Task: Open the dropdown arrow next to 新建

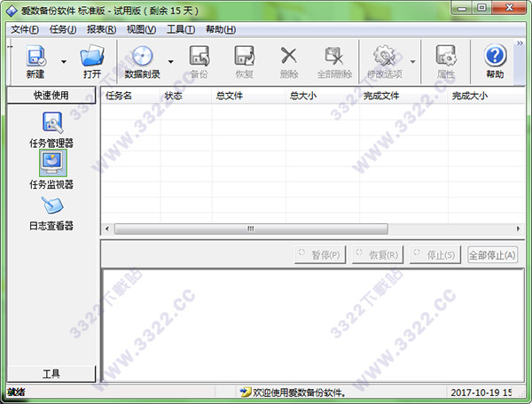Action: [x=64, y=62]
